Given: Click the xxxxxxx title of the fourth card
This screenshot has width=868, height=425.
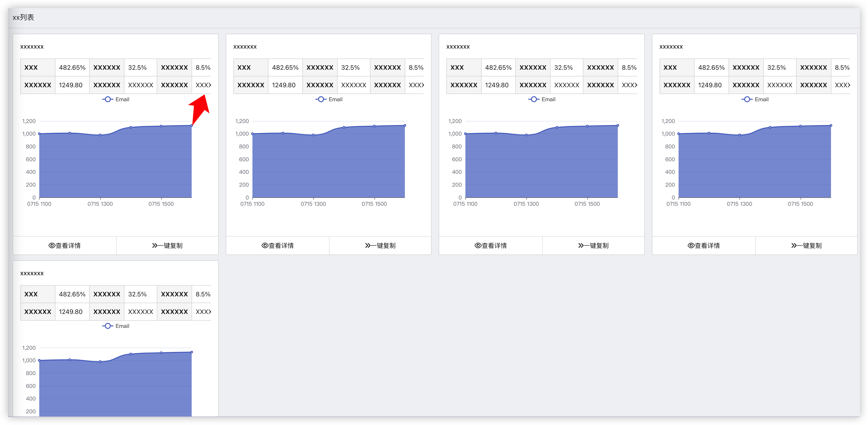Looking at the screenshot, I should click(x=671, y=47).
